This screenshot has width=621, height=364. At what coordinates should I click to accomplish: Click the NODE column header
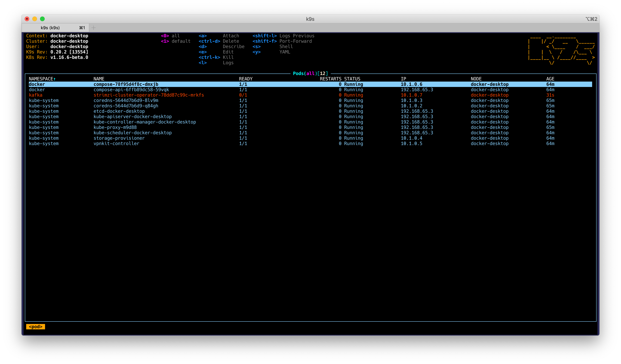[x=476, y=79]
